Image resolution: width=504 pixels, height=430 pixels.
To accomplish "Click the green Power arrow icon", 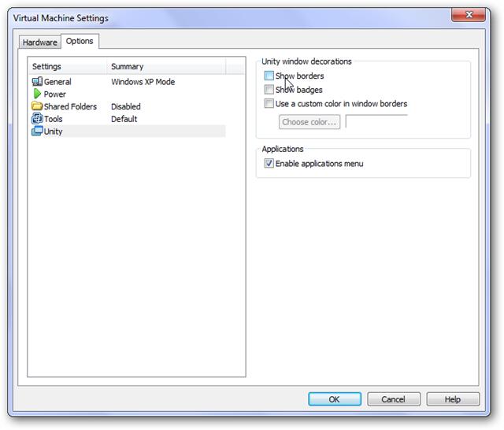I will 37,94.
